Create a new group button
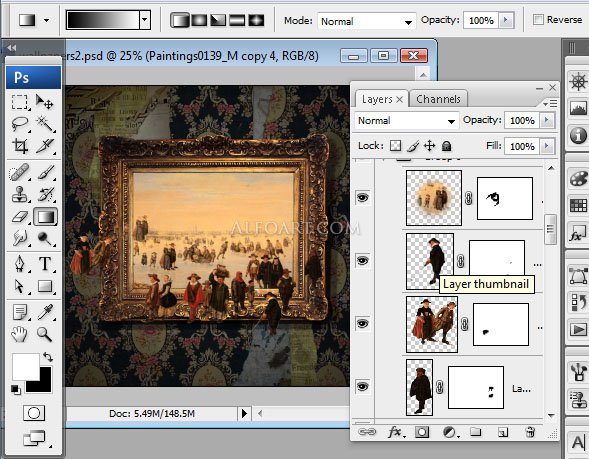 (475, 432)
